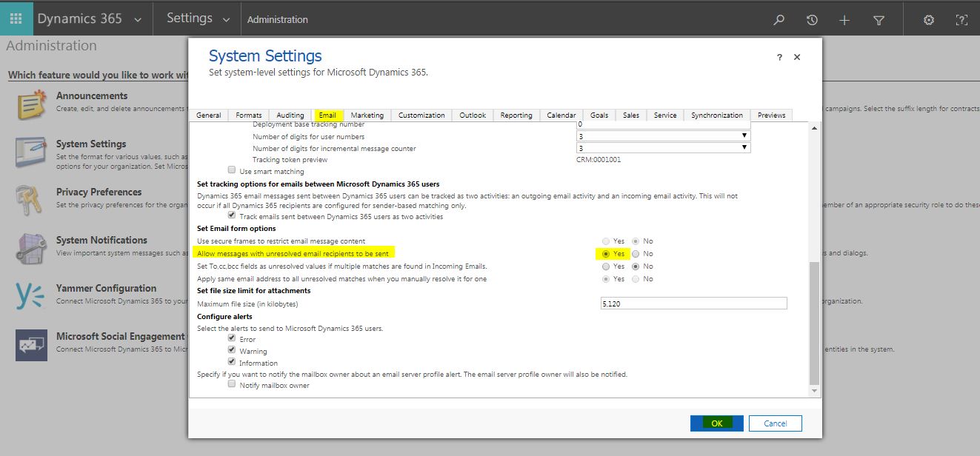
Task: Open recently viewed items history icon
Action: point(812,20)
